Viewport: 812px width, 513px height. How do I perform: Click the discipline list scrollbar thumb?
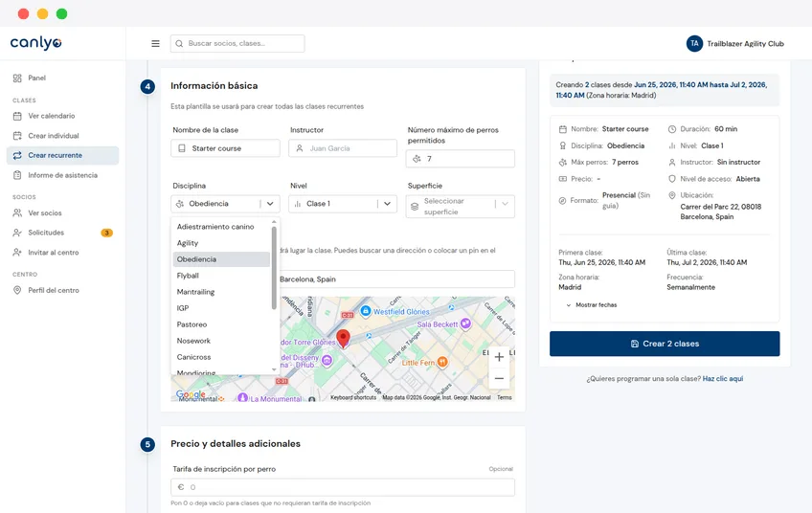pos(274,268)
